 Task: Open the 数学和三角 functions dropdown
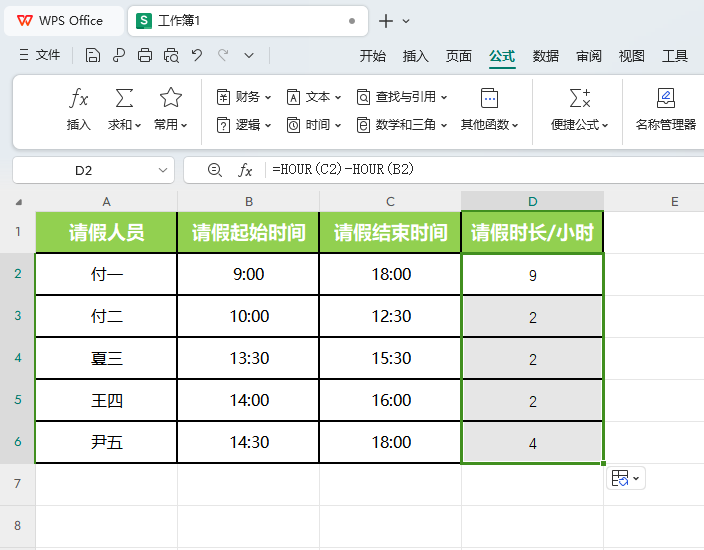tap(402, 125)
